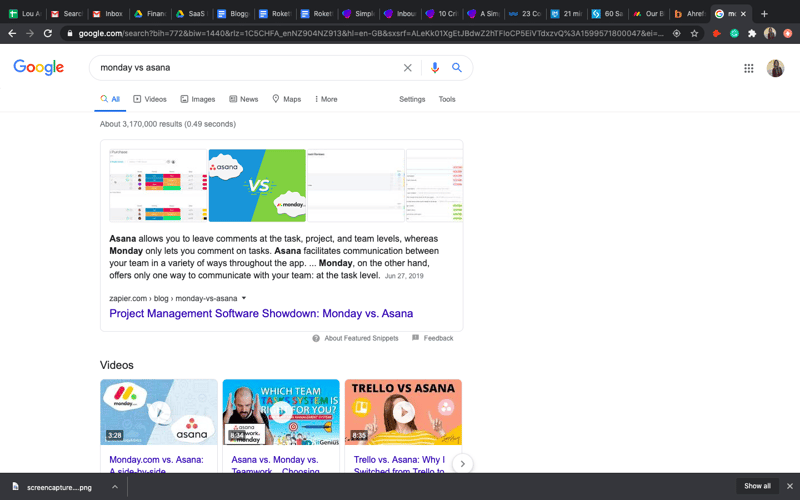Switch to the 21 mir browser tab
The height and width of the screenshot is (500, 800).
pyautogui.click(x=566, y=14)
